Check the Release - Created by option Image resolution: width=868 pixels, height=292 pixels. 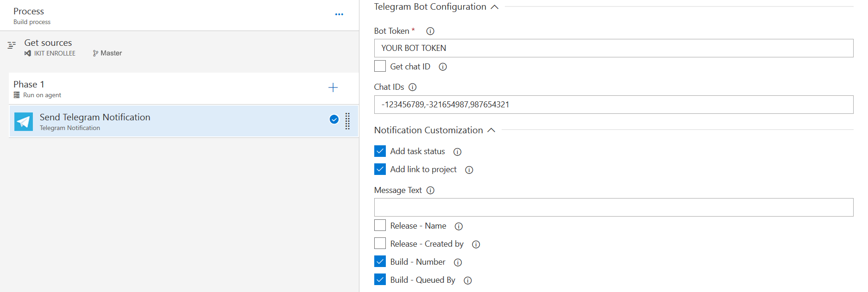pos(380,243)
